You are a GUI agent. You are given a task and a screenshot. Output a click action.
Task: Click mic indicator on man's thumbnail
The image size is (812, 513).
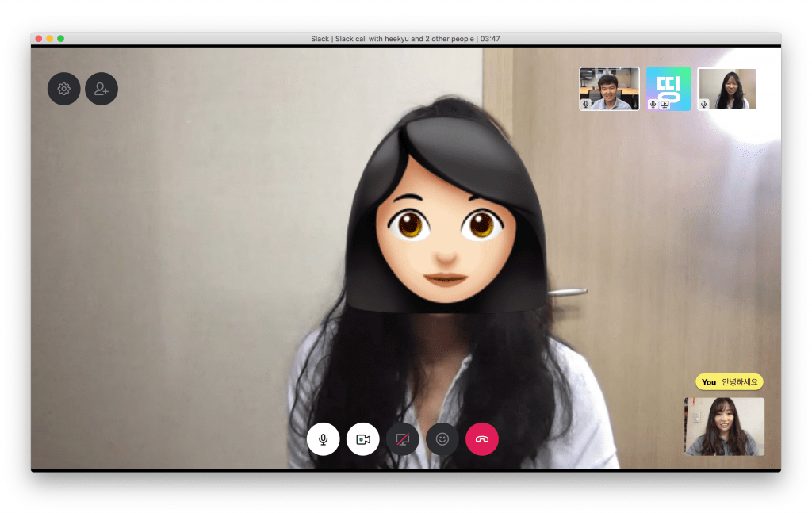pos(586,104)
